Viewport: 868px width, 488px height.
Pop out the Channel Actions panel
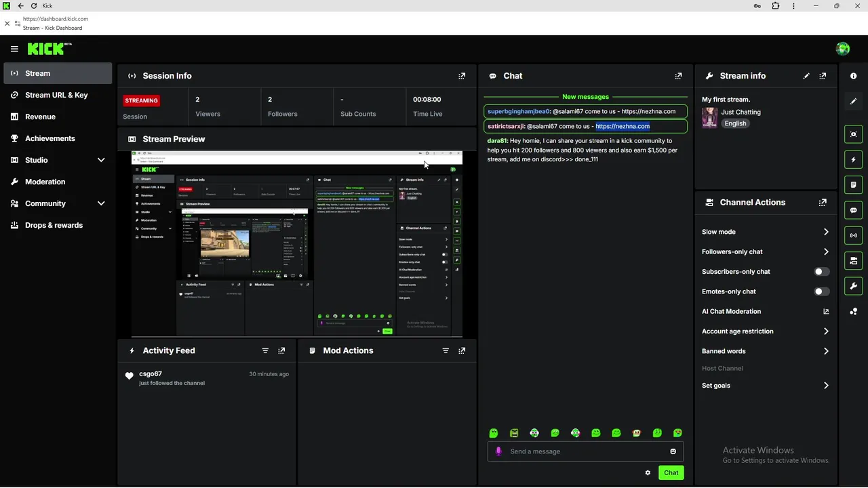click(x=823, y=202)
